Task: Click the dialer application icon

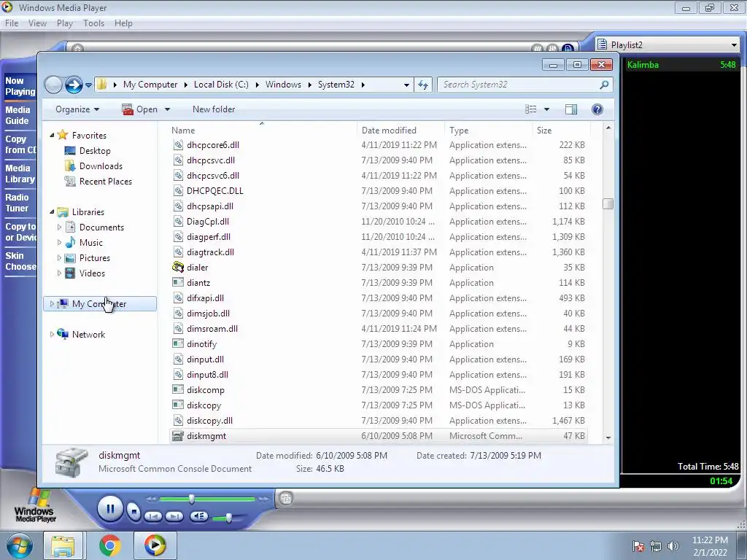Action: [x=178, y=267]
